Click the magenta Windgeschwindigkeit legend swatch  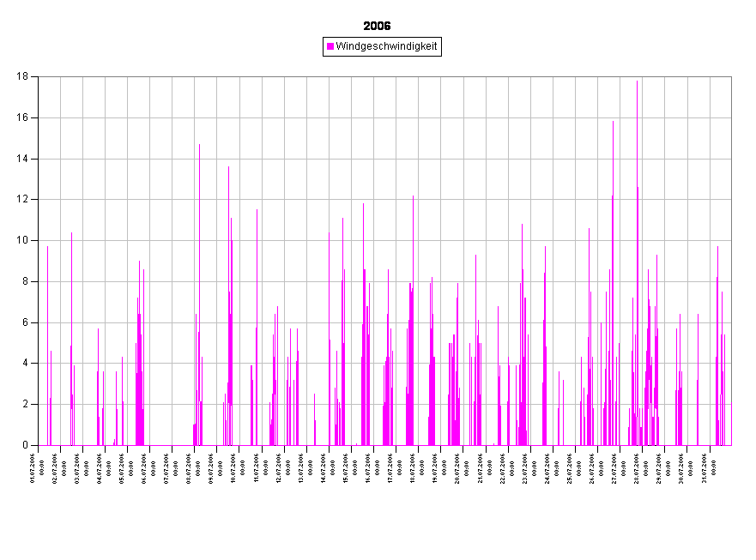tap(330, 46)
